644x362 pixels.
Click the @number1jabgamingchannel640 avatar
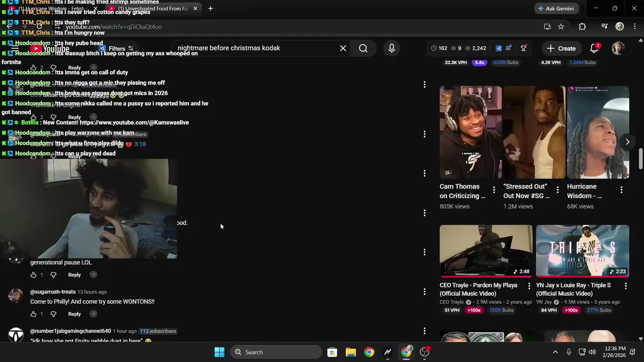16,335
